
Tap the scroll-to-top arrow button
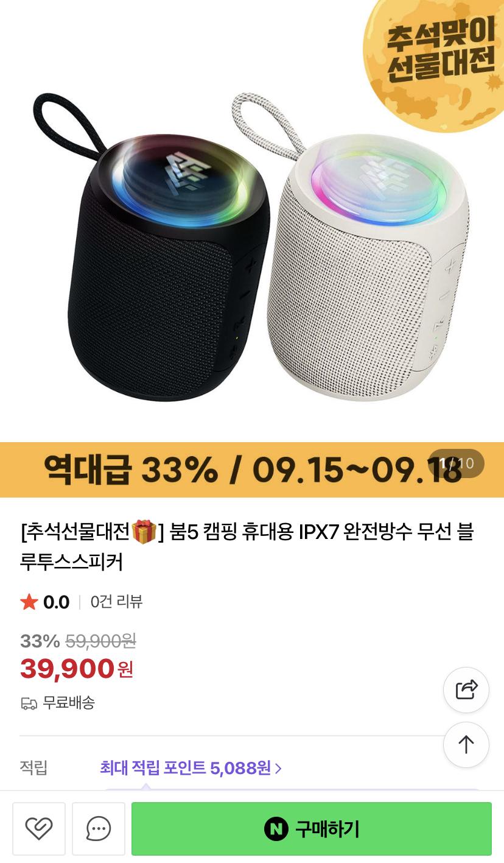(466, 744)
